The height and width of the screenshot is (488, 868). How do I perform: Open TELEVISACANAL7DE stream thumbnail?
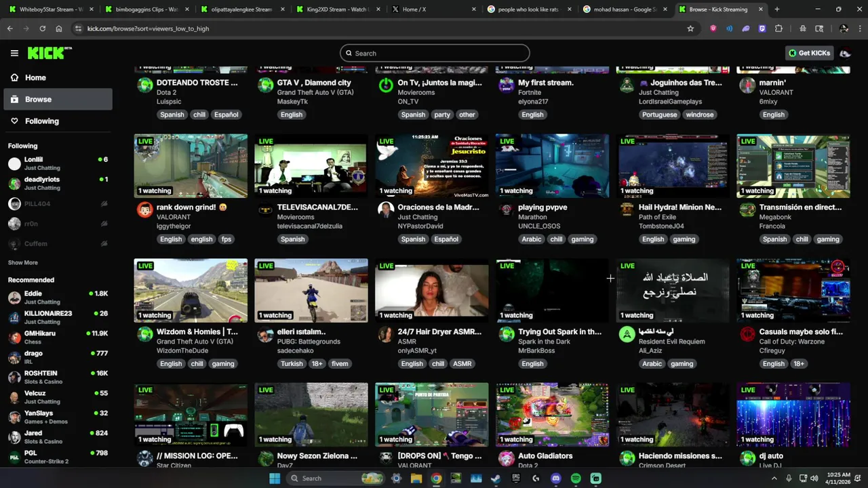[x=311, y=166]
